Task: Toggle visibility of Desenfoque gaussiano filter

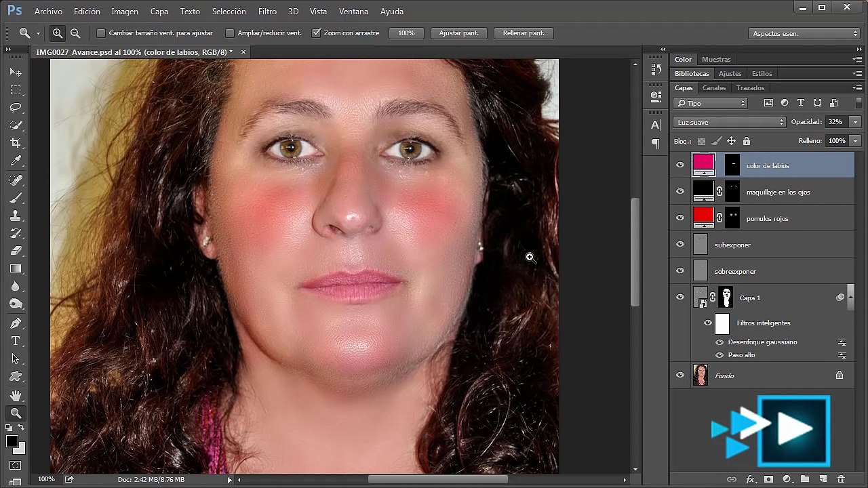Action: 719,342
